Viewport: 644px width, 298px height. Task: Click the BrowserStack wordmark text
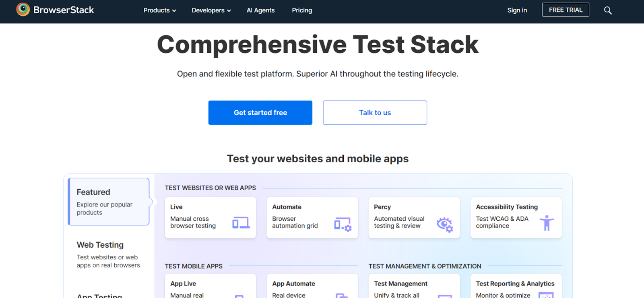(x=64, y=10)
